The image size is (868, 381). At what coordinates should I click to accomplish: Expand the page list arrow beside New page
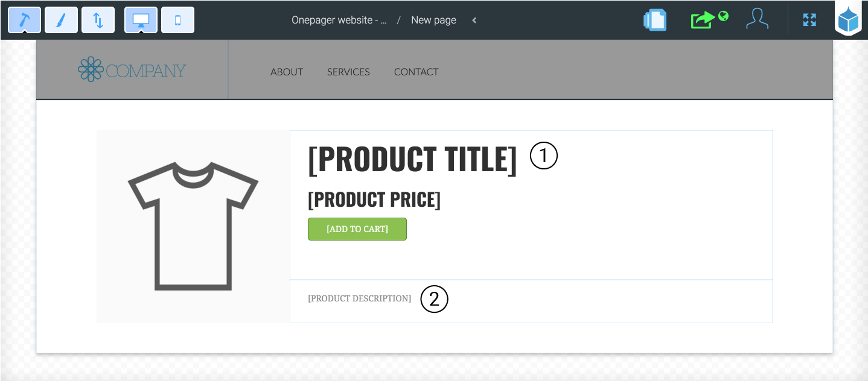click(x=474, y=20)
